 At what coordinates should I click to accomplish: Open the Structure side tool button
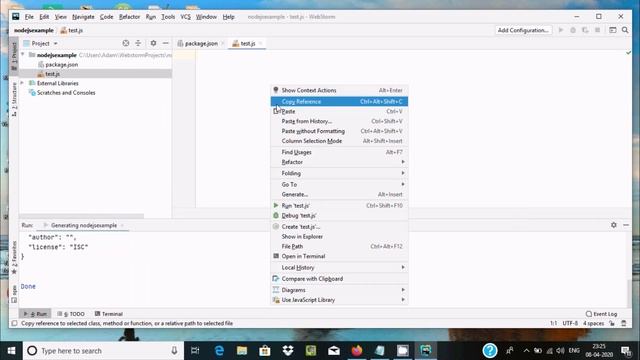tap(14, 99)
